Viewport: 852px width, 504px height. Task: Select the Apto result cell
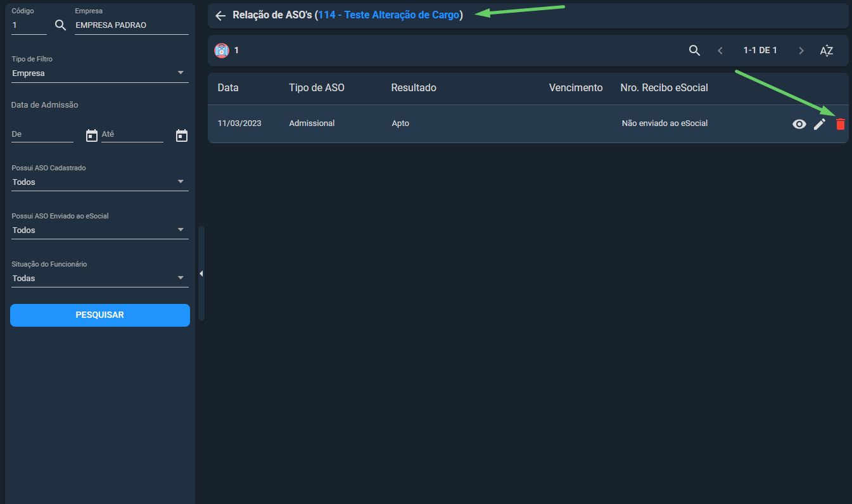click(x=400, y=123)
